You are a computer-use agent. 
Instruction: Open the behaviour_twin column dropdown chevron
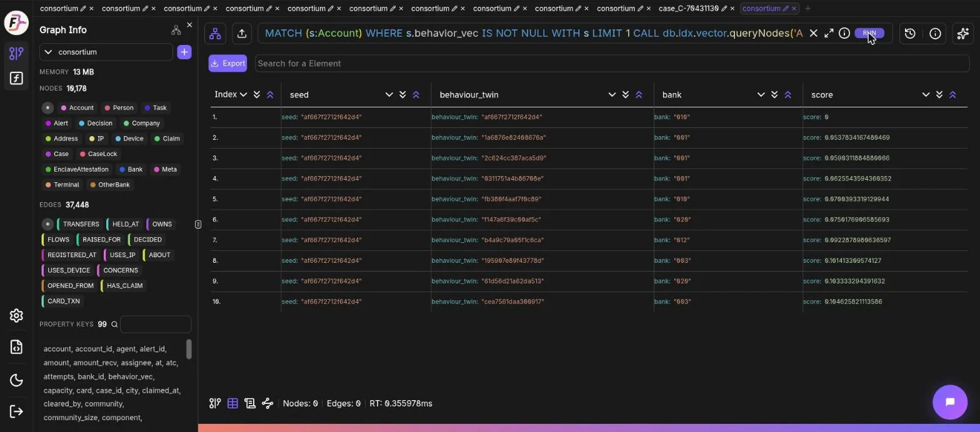[612, 95]
